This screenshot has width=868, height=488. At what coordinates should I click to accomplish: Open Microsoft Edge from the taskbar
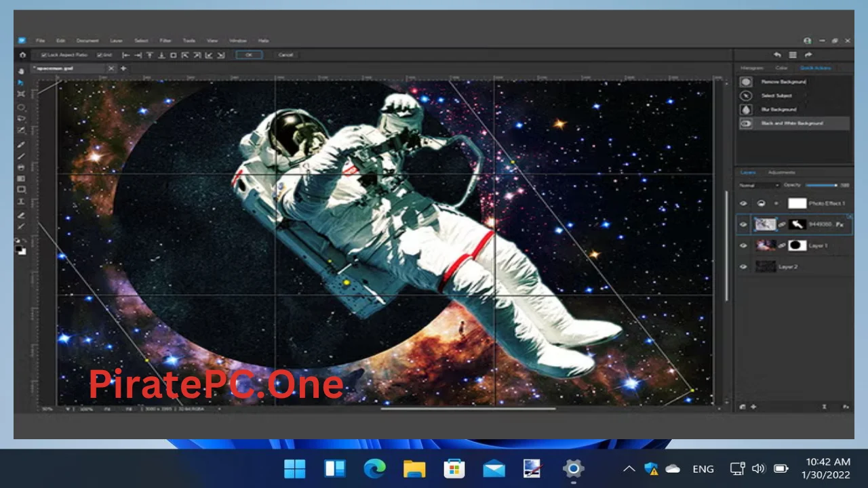coord(374,468)
